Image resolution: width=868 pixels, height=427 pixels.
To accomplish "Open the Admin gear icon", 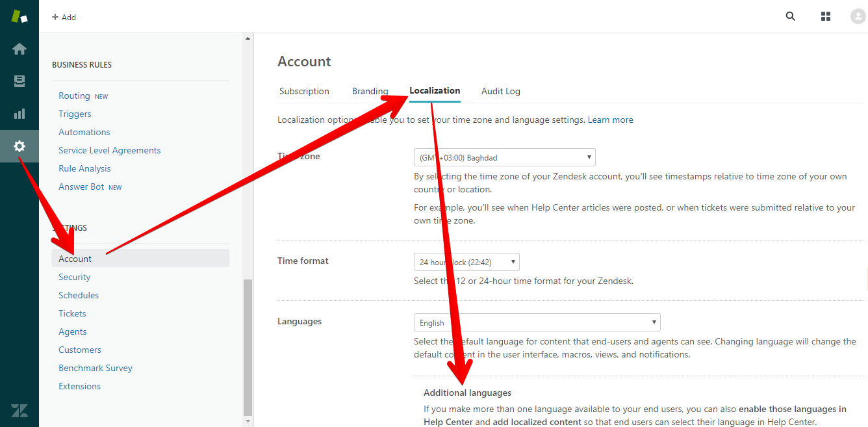I will (19, 146).
